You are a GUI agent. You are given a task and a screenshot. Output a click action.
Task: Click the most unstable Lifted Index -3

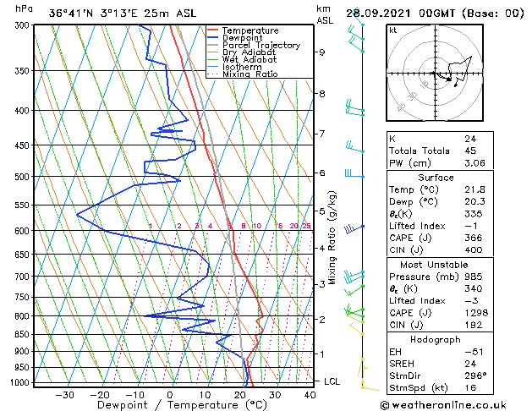(x=471, y=301)
